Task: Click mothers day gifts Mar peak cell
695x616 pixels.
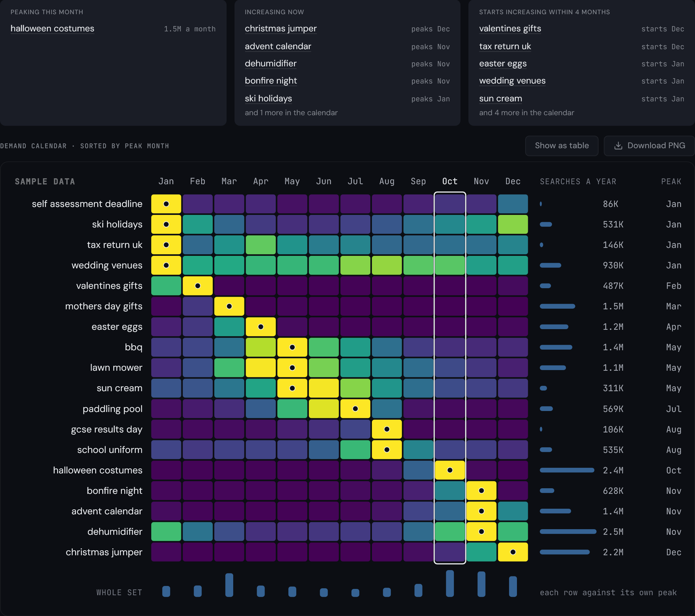Action: coord(229,306)
